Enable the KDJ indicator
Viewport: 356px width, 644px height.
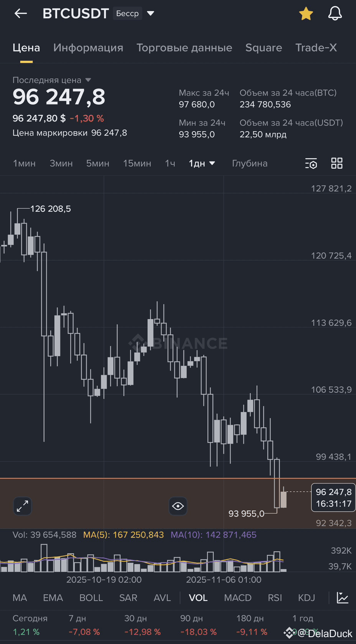pyautogui.click(x=307, y=598)
